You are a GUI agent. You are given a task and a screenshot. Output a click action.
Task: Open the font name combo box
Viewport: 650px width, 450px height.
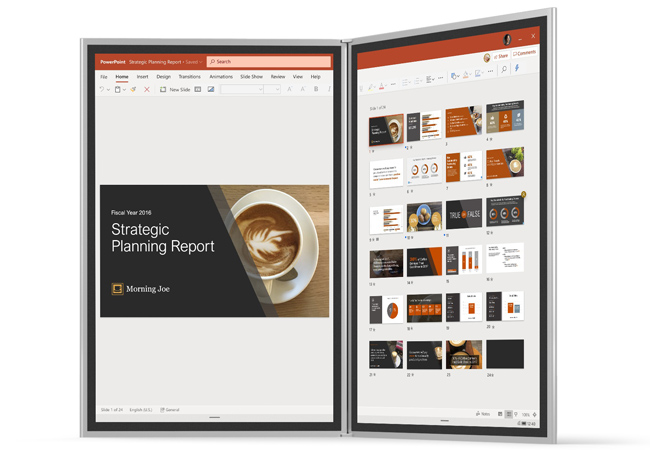coord(242,89)
